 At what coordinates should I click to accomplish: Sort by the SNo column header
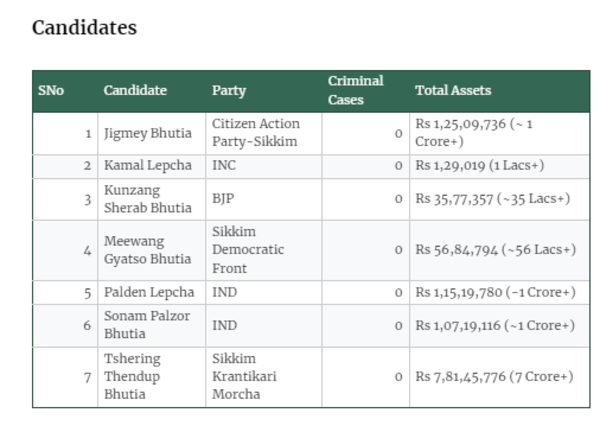pyautogui.click(x=51, y=91)
